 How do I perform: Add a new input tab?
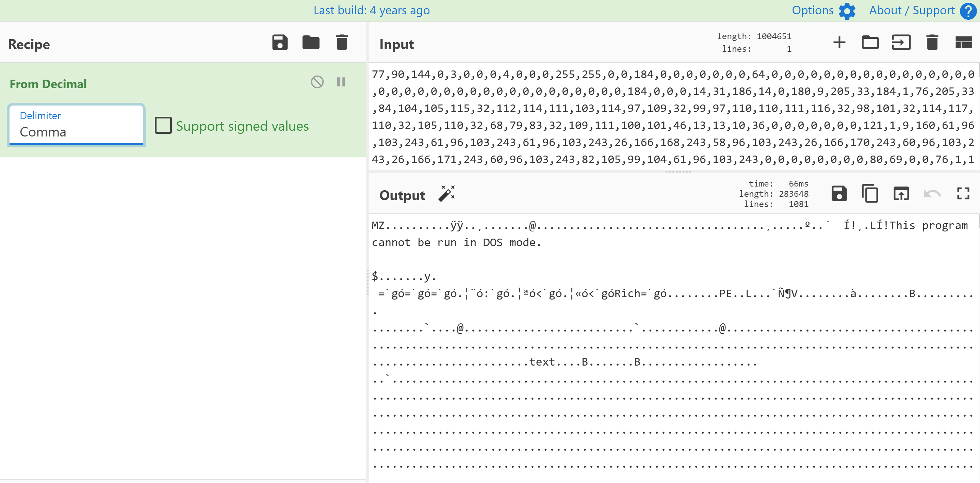[x=839, y=42]
